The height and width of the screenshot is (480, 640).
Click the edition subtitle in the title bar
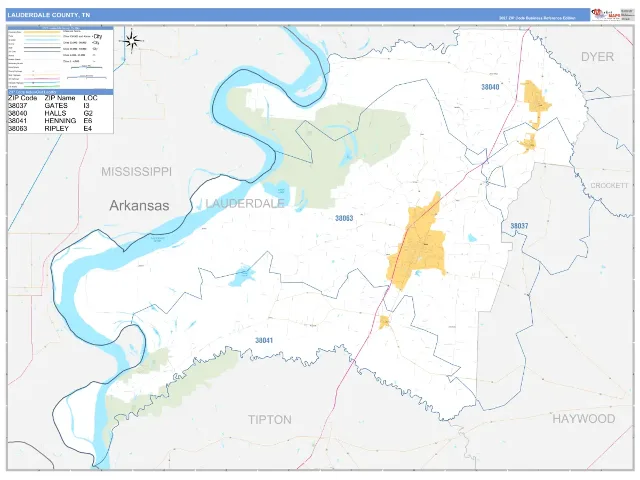click(537, 18)
